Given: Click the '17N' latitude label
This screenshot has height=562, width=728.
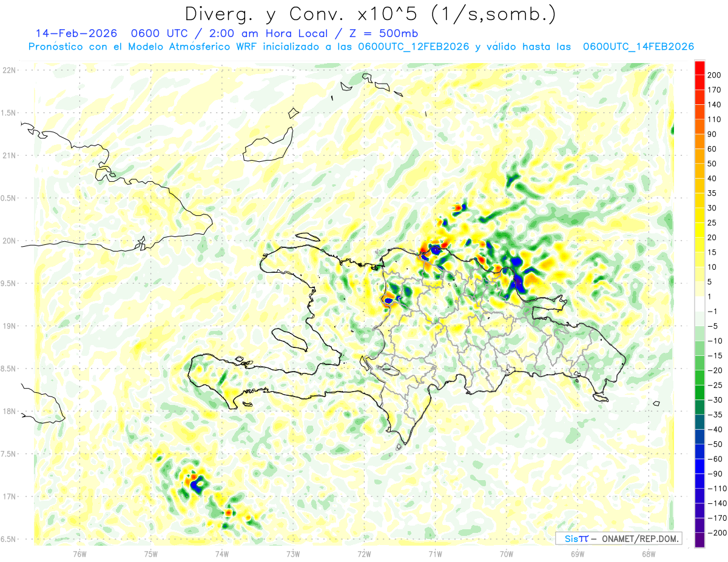Looking at the screenshot, I should coord(9,497).
